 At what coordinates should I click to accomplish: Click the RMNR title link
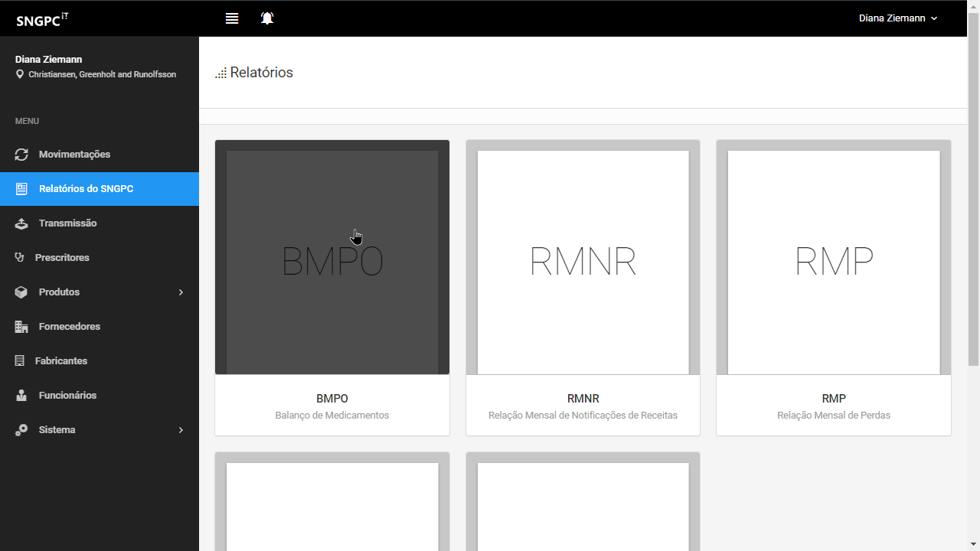coord(583,399)
